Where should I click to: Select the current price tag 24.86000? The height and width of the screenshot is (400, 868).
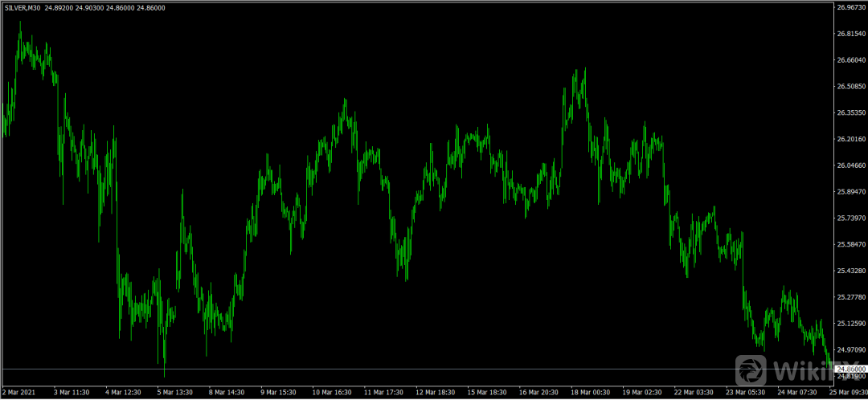coord(850,369)
